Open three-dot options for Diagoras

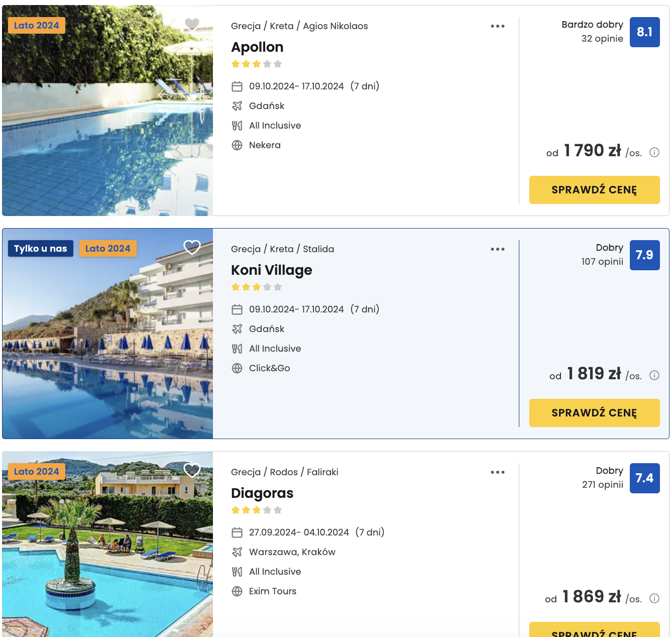(x=498, y=472)
